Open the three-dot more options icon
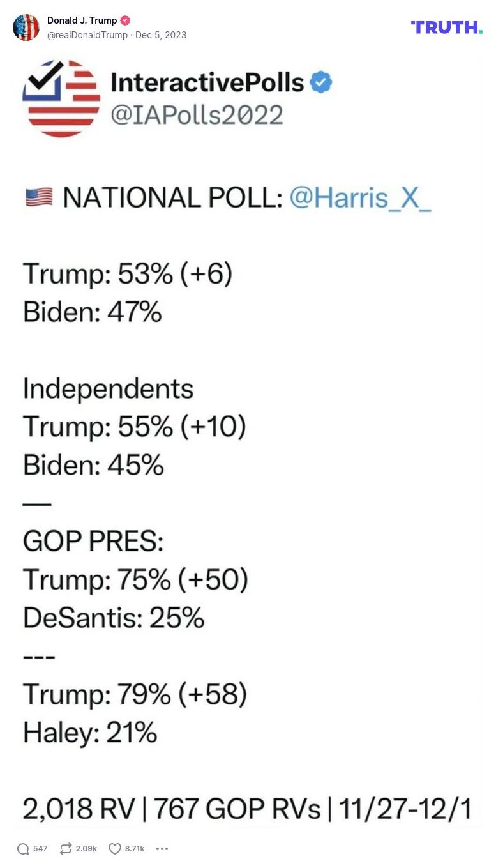The width and height of the screenshot is (496, 868). click(x=162, y=849)
